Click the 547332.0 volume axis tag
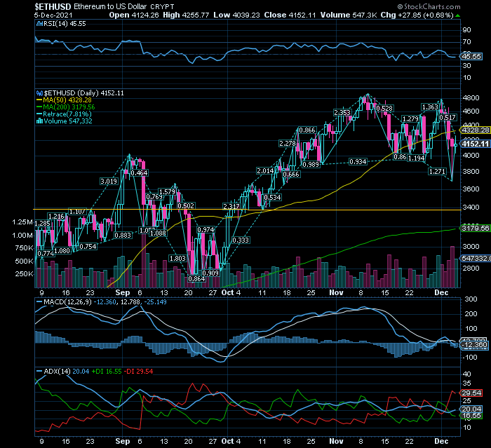The width and height of the screenshot is (491, 448). coord(476,258)
